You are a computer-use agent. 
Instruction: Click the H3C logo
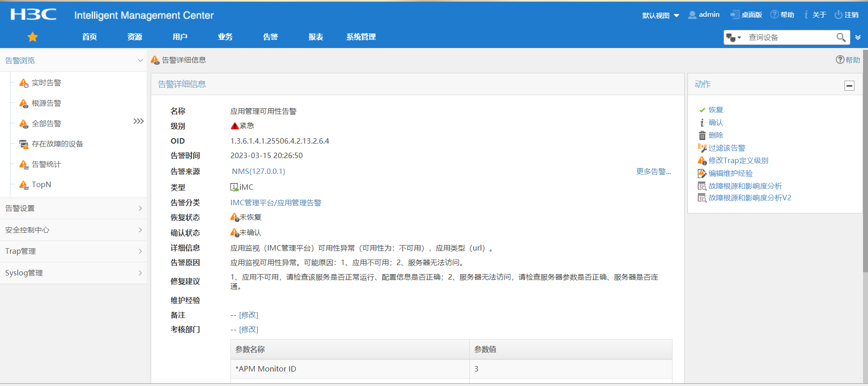click(x=33, y=14)
